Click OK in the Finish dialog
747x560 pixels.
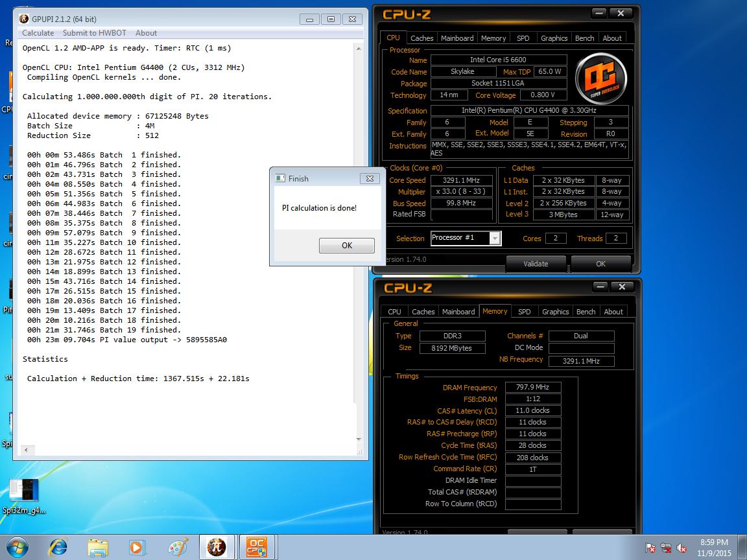tap(347, 245)
